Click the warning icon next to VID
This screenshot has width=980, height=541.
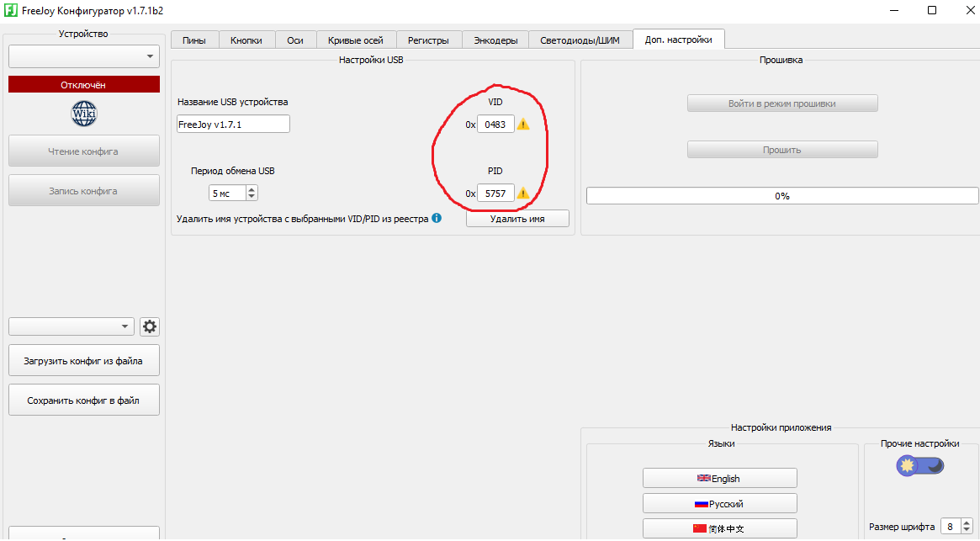[523, 125]
